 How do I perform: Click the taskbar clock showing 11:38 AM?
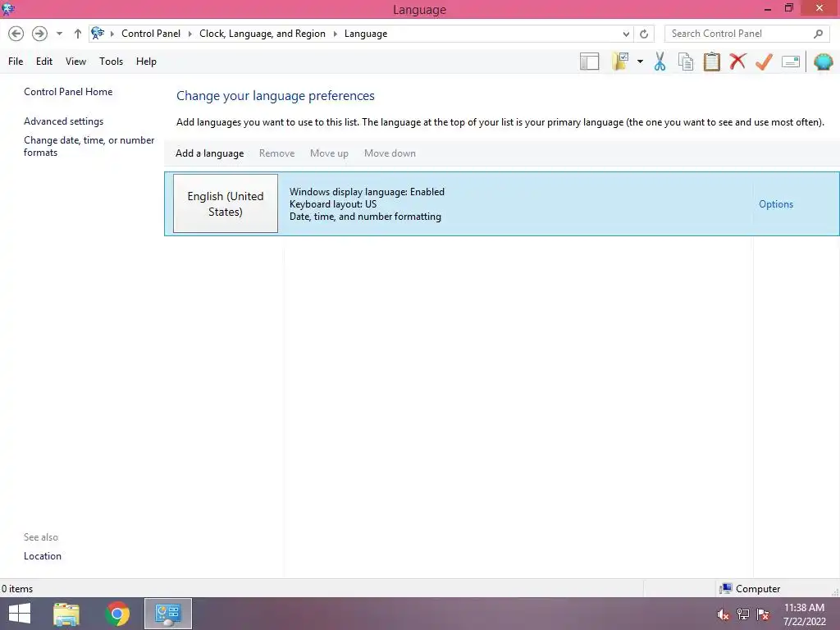pyautogui.click(x=804, y=614)
